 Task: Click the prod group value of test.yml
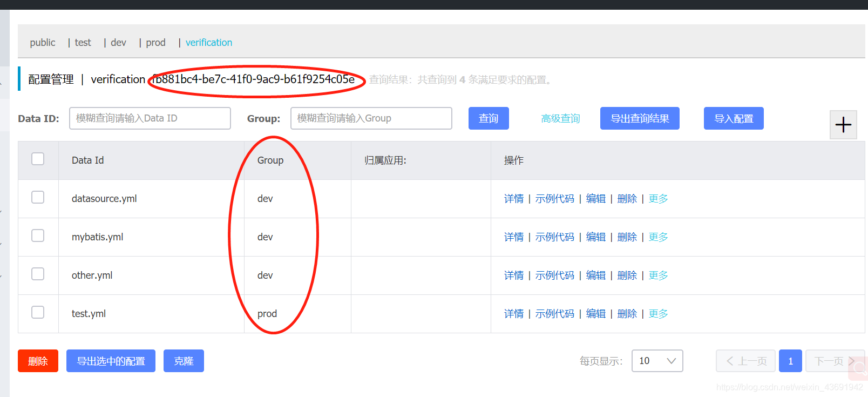pyautogui.click(x=267, y=314)
